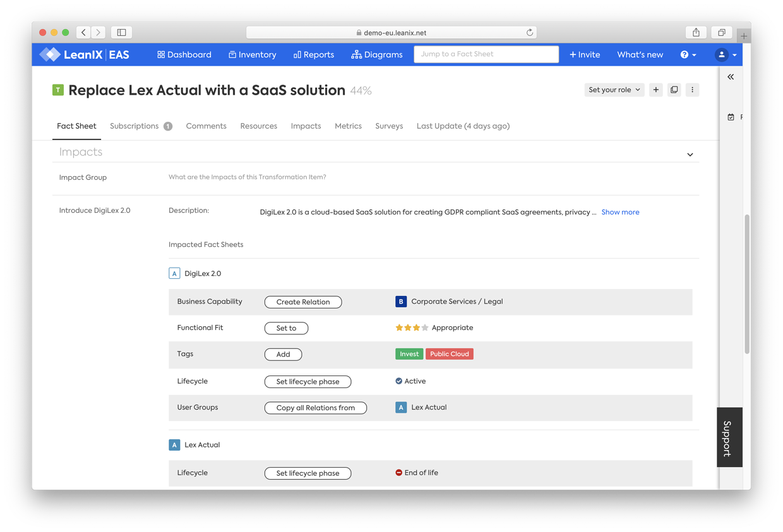Screen dimensions: 783x532
Task: Open Corporate Services / Legal business capability
Action: click(457, 302)
